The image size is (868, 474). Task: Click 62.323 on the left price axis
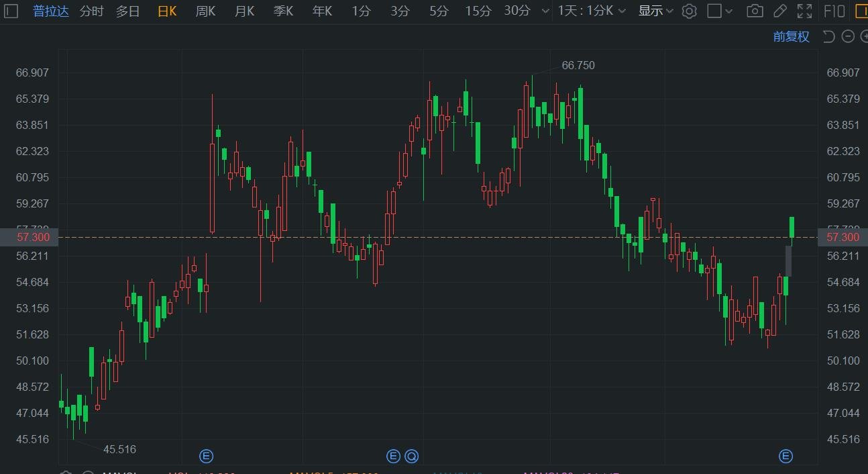tap(33, 151)
